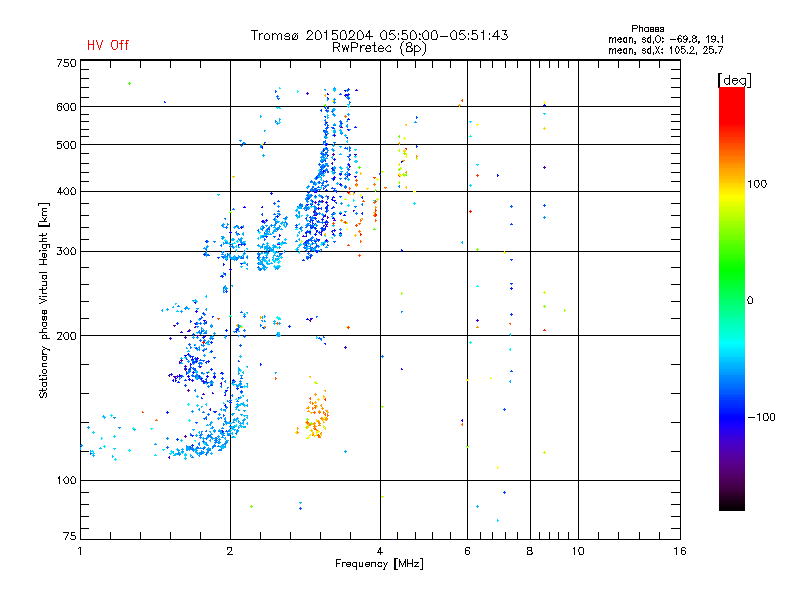Click the 'Stationary phase Virtual Height [km]' axis title

coord(44,301)
